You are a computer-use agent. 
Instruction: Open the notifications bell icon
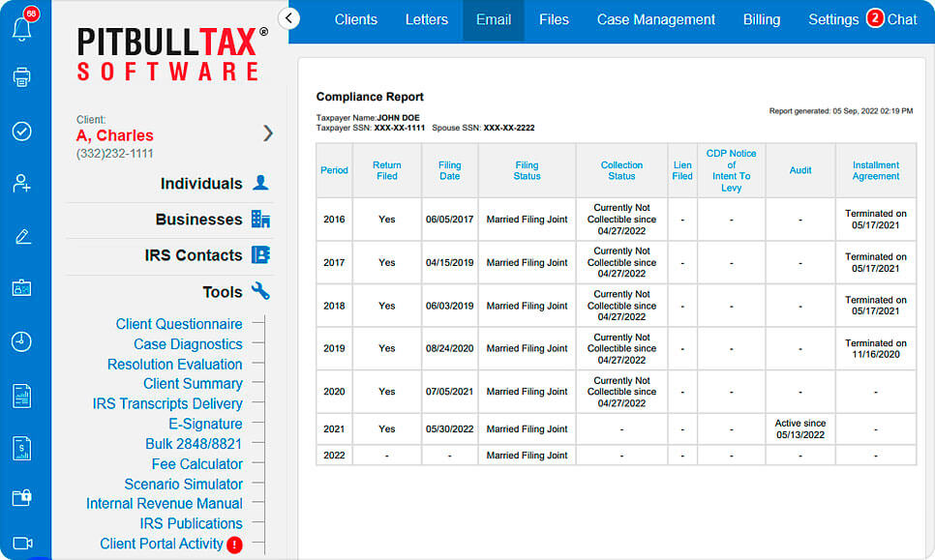point(22,28)
